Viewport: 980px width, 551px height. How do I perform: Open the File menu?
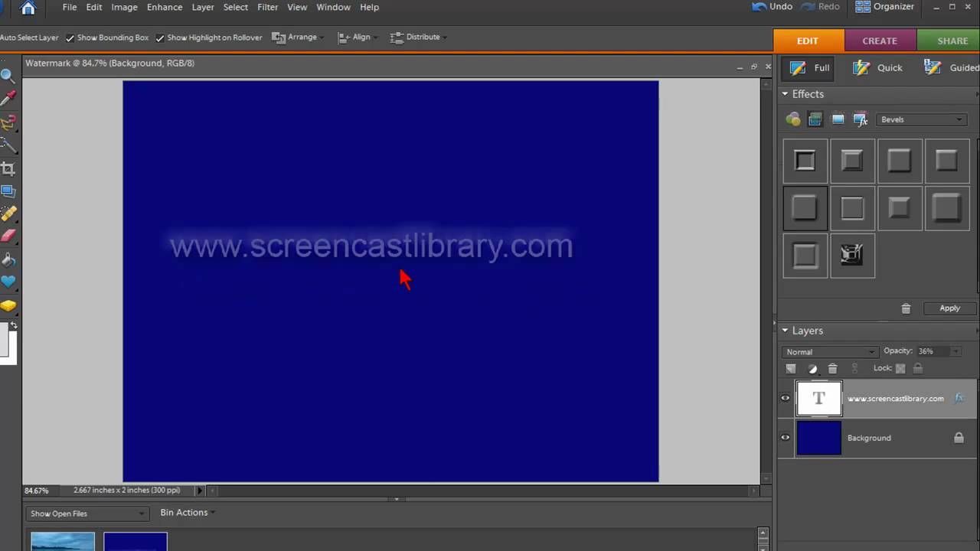click(x=70, y=7)
